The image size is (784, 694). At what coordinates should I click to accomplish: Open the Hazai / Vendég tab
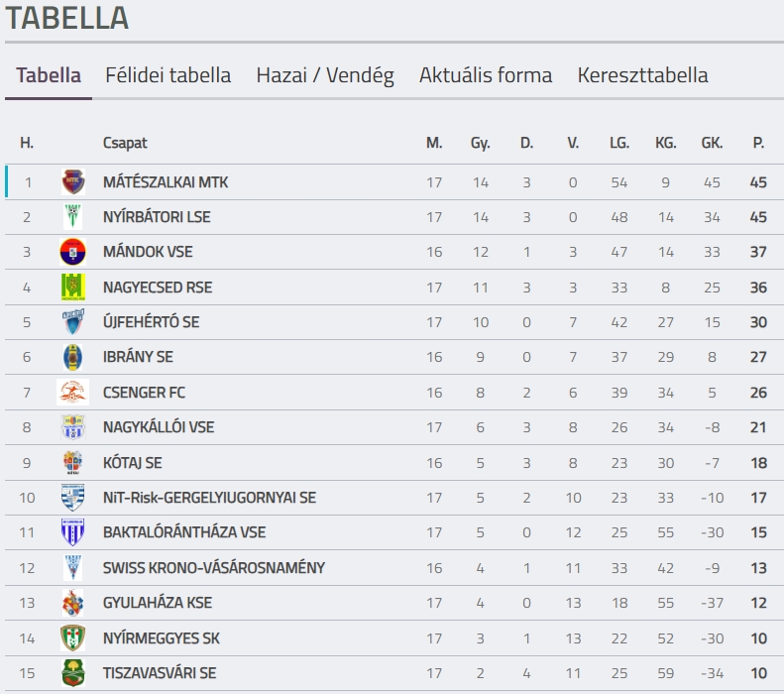coord(325,75)
